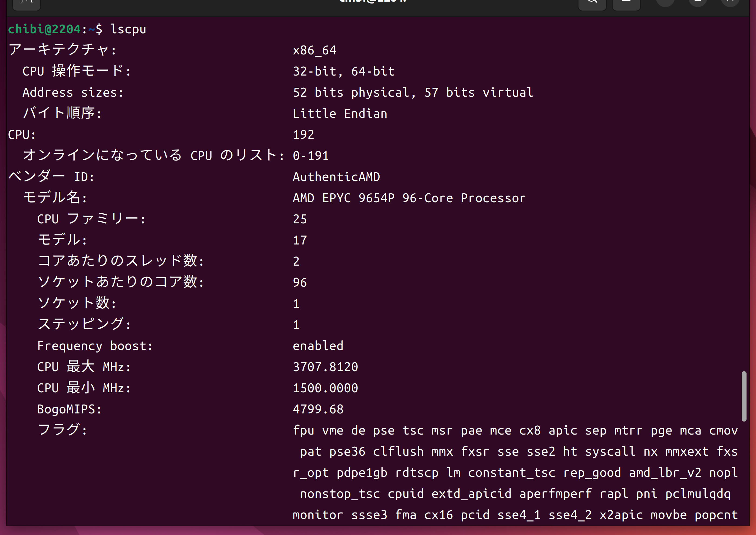The width and height of the screenshot is (756, 535).
Task: Click the 0-191 online CPU list value
Action: click(311, 156)
